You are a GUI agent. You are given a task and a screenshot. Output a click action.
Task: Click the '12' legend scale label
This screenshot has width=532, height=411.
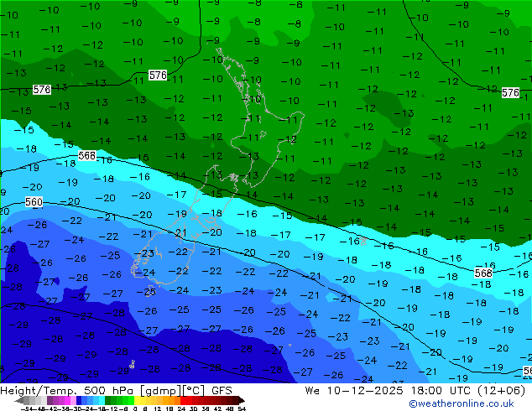point(158,408)
